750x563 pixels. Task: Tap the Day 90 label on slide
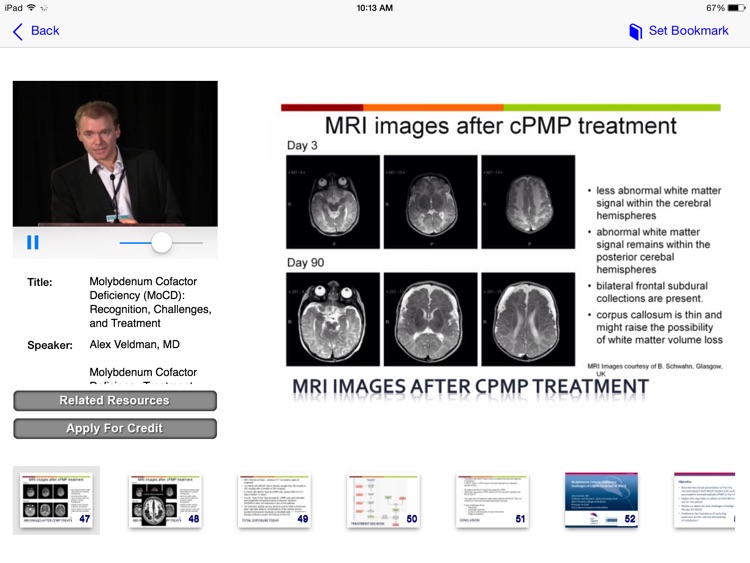pyautogui.click(x=305, y=263)
